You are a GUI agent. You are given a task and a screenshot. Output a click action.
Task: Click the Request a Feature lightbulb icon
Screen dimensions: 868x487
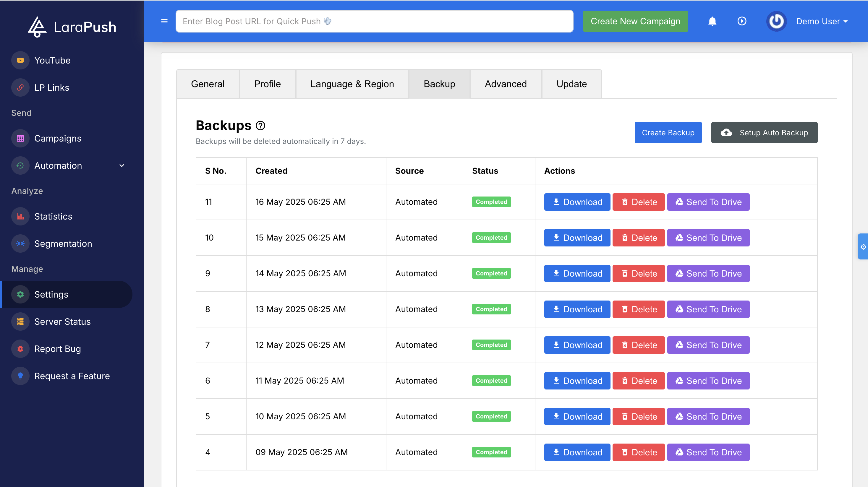pyautogui.click(x=20, y=376)
